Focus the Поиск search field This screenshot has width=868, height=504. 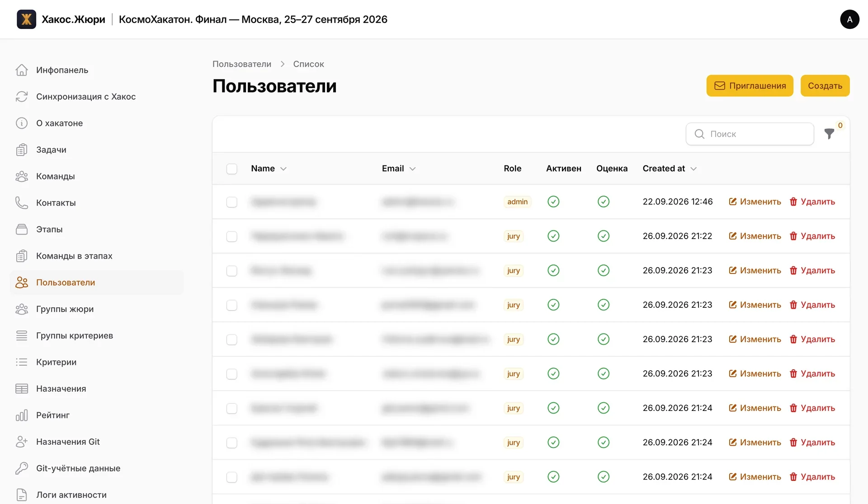(750, 134)
